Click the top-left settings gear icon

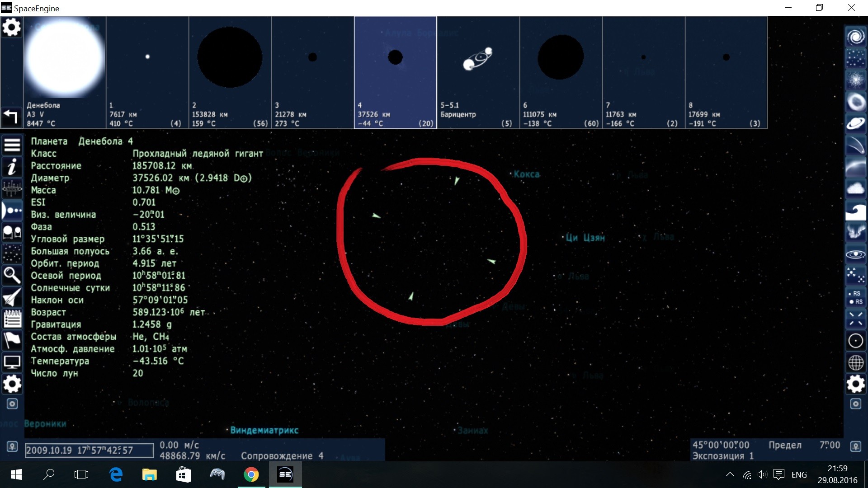[12, 28]
